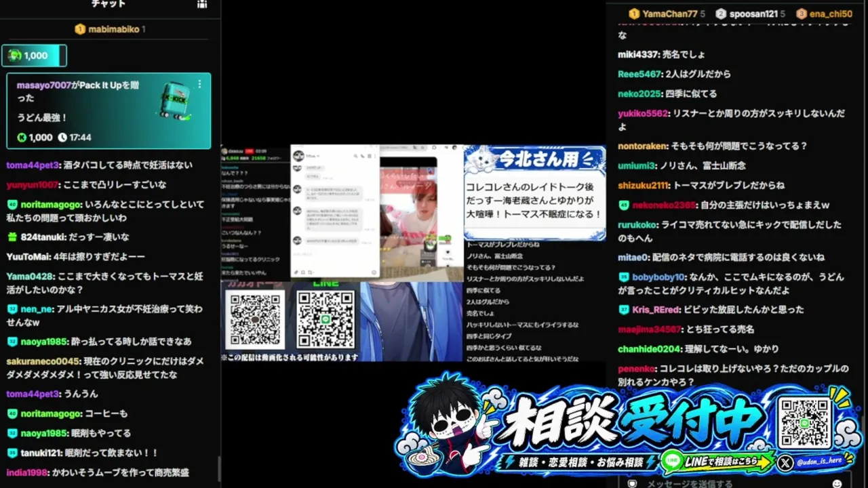
Task: Click username yukiko5562 in right chat
Action: (643, 113)
